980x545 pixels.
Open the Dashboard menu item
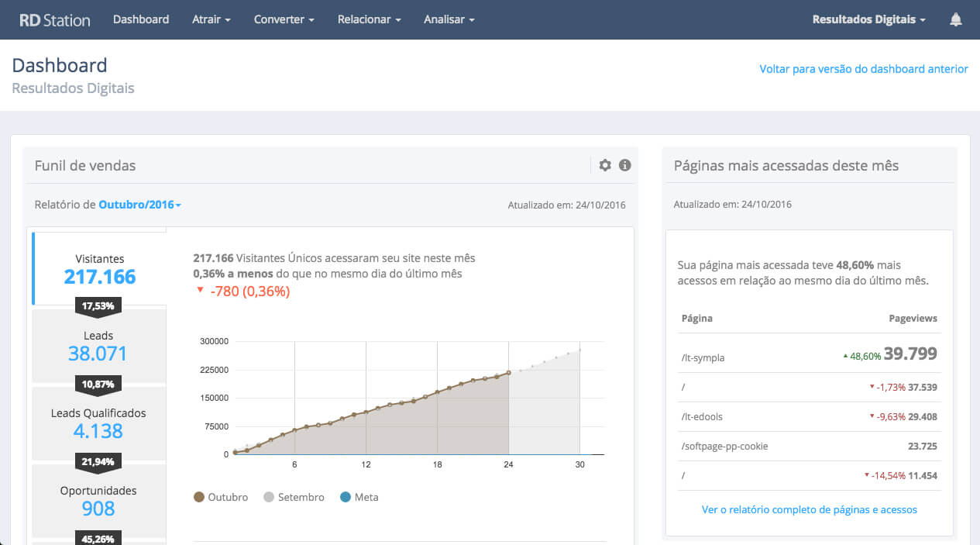141,19
